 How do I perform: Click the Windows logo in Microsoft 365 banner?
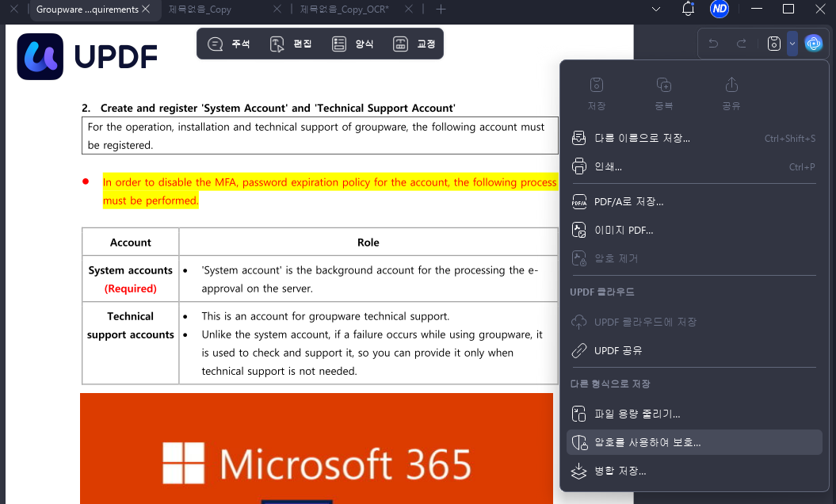pos(183,463)
